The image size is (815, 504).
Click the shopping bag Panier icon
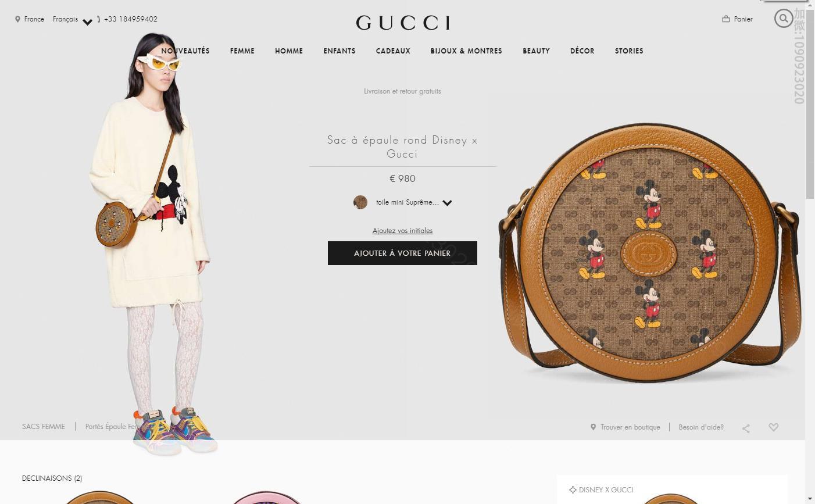point(726,19)
